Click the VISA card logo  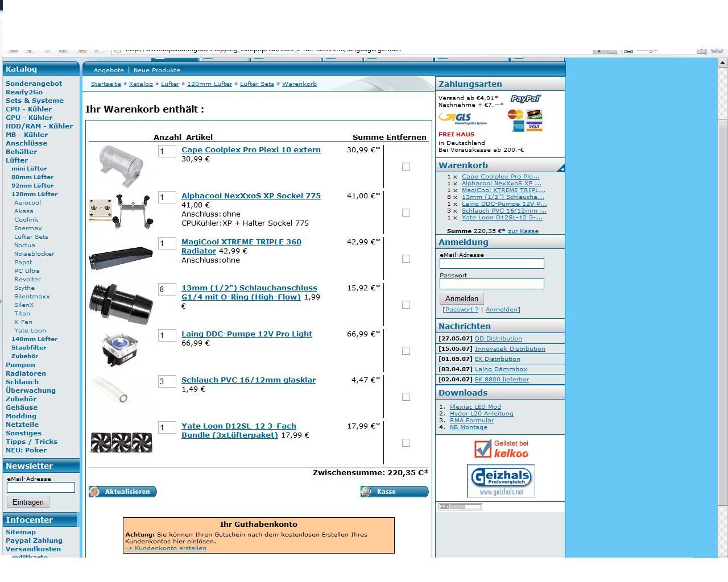[534, 126]
